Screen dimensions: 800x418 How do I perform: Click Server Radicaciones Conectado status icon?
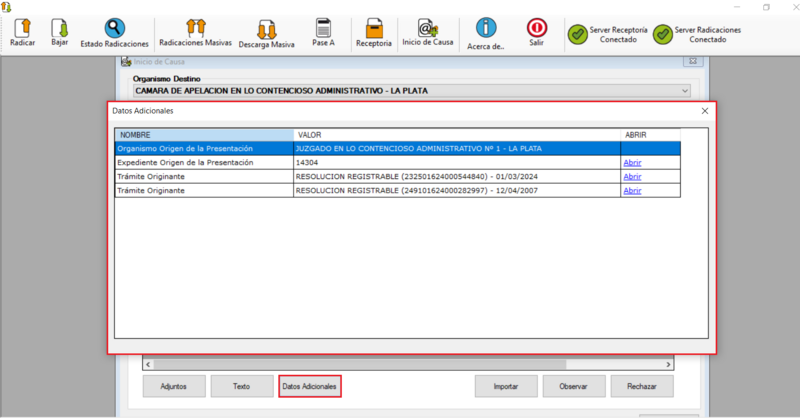[663, 35]
